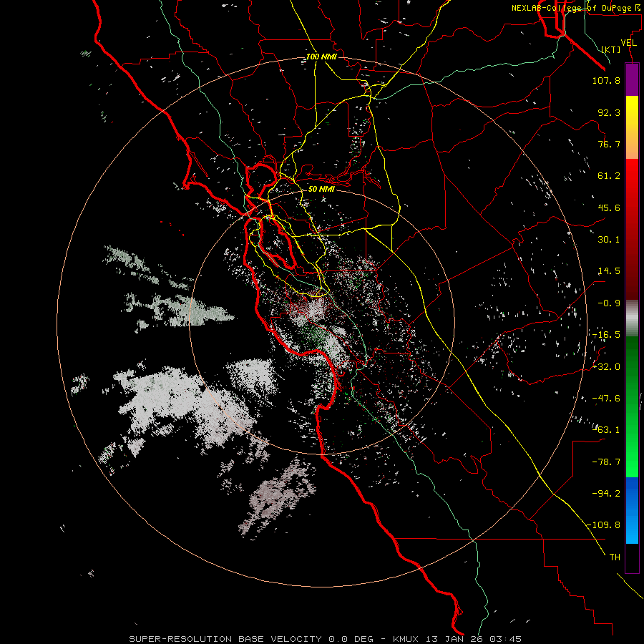Click the -94.2 value on velocity scale

[607, 493]
